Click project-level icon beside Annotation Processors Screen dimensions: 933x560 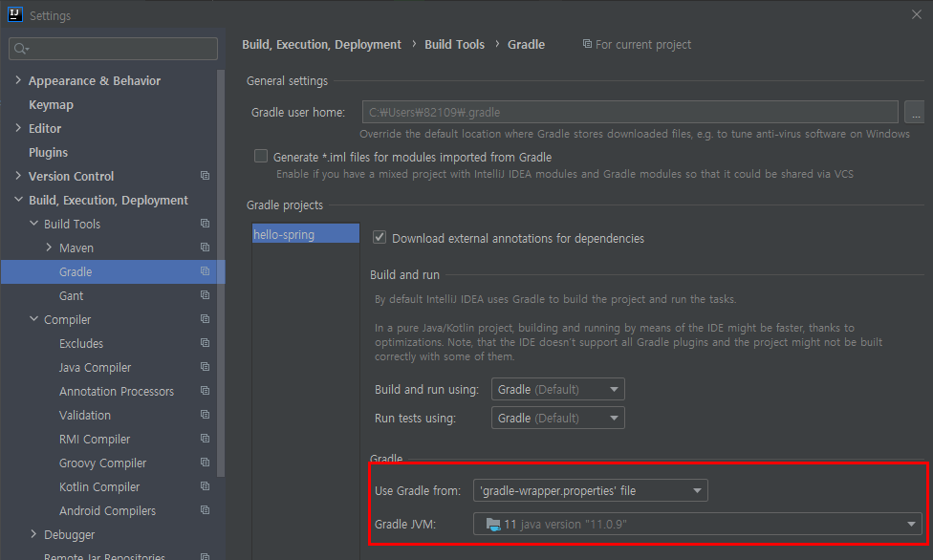click(205, 391)
